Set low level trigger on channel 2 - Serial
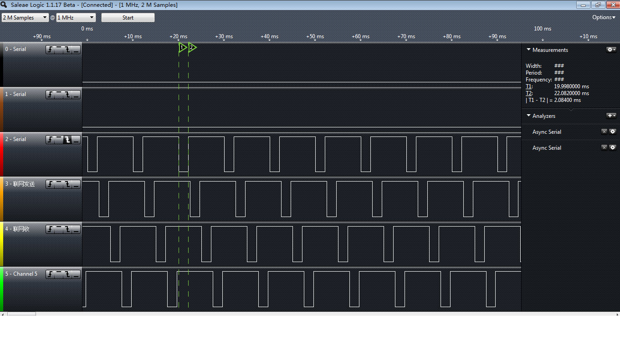 [76, 140]
